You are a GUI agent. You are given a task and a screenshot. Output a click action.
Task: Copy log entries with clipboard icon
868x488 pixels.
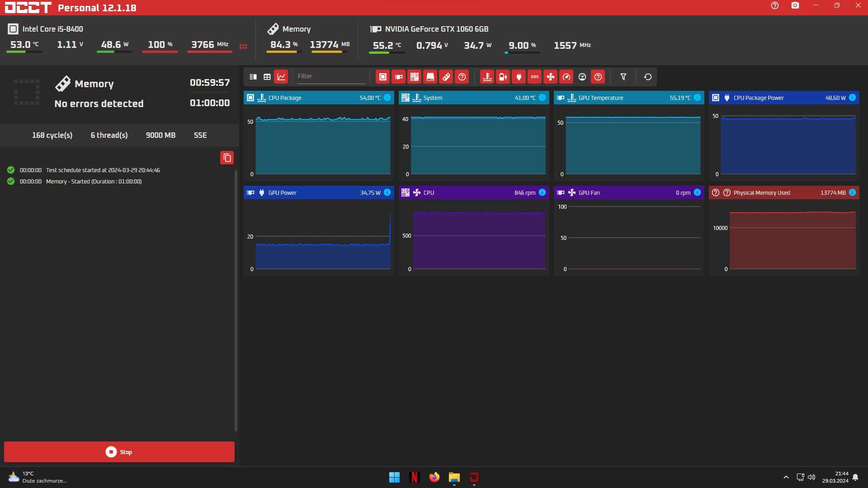tap(227, 158)
